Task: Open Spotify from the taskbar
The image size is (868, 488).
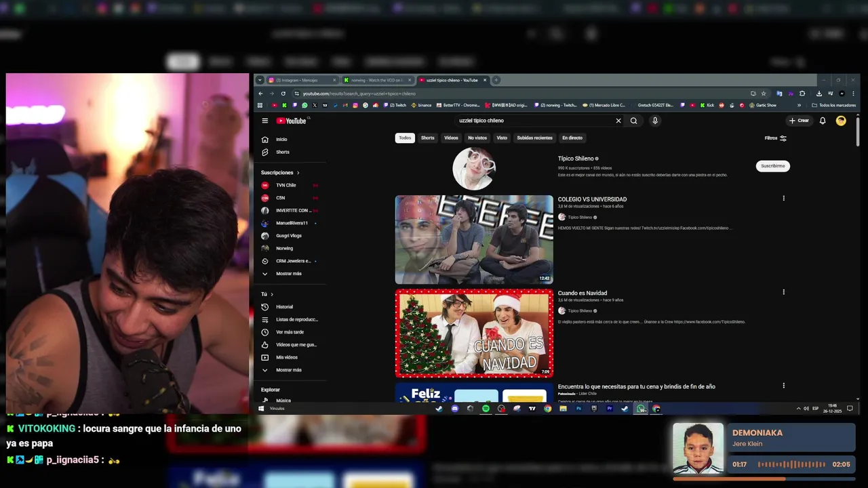Action: click(x=486, y=409)
